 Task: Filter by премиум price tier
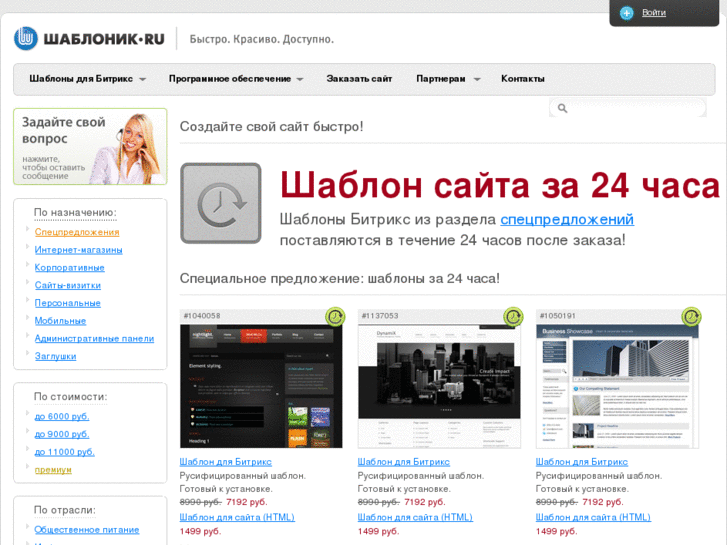[53, 470]
